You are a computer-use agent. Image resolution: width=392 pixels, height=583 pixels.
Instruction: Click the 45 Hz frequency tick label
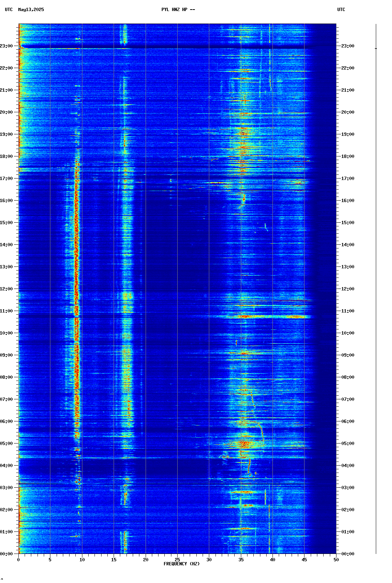tap(304, 560)
